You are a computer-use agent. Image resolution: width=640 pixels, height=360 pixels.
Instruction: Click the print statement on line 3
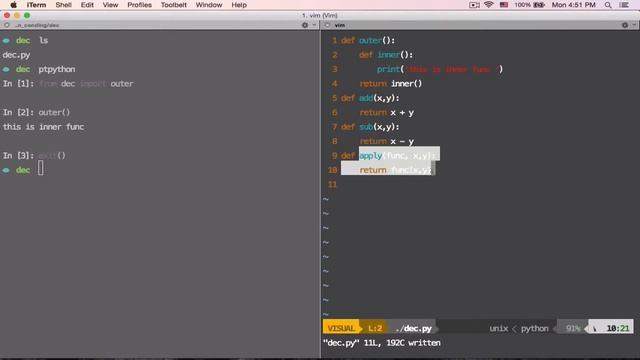click(x=440, y=69)
